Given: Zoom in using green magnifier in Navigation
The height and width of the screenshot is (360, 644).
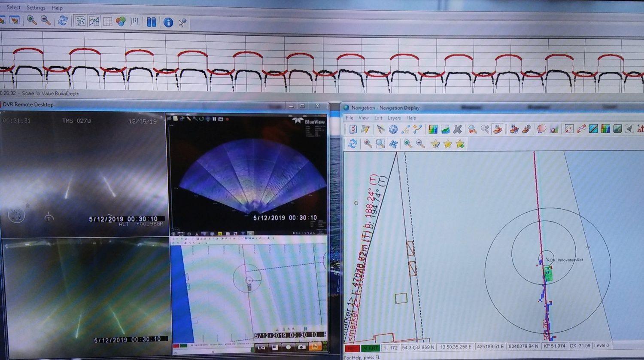Looking at the screenshot, I should tap(408, 144).
